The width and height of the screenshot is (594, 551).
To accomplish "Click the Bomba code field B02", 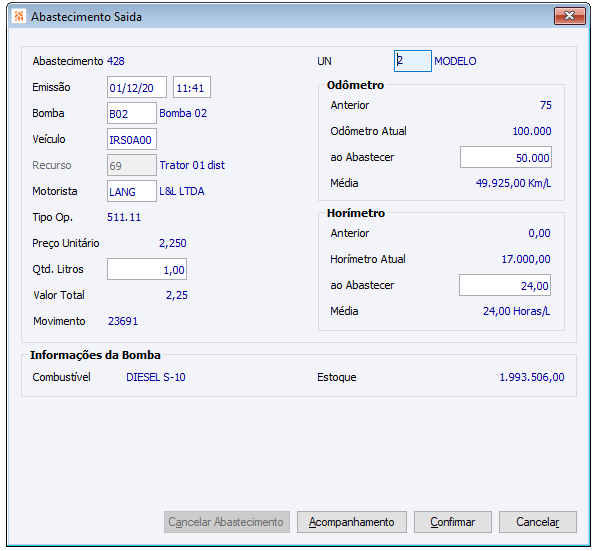I will tap(132, 113).
